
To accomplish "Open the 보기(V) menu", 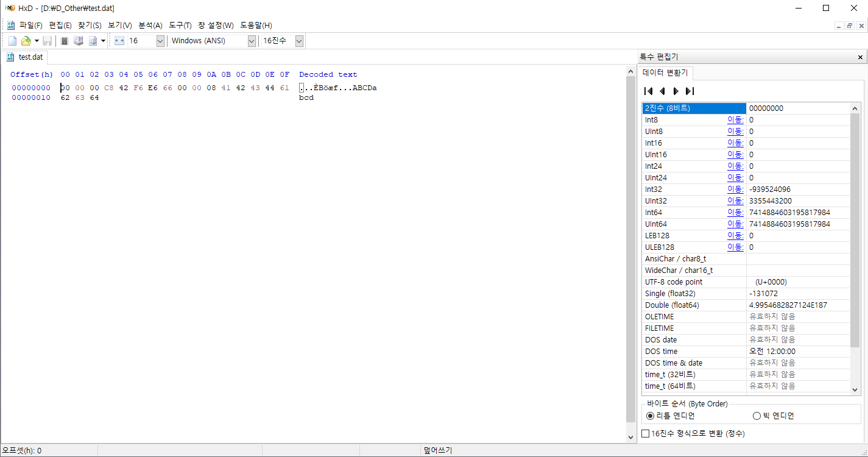I will pos(120,26).
